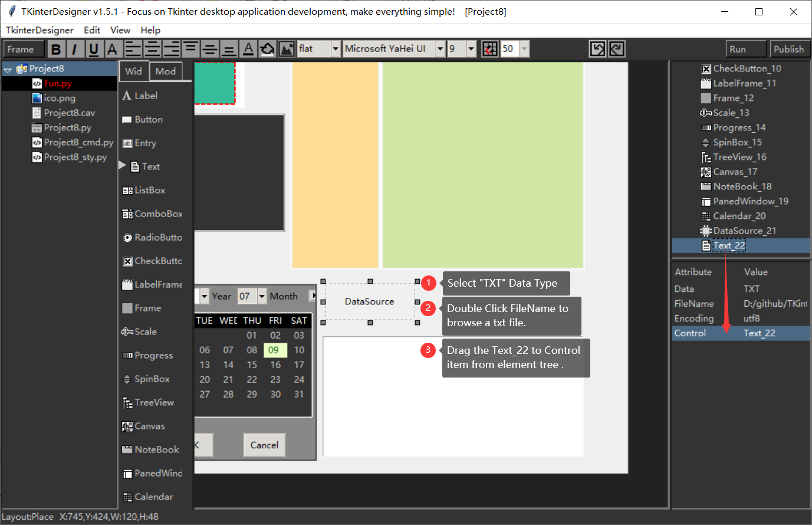Click the font color icon
The width and height of the screenshot is (812, 525).
[248, 49]
